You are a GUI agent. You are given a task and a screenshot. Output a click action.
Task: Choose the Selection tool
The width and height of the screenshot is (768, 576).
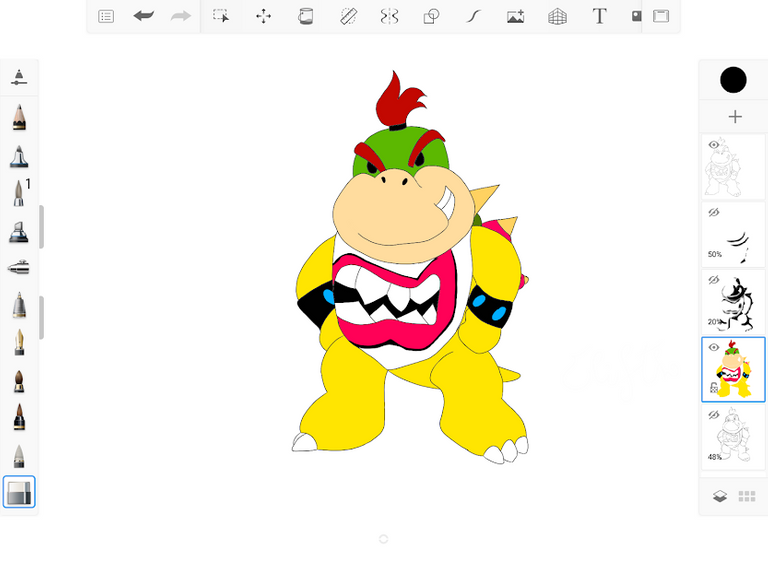pos(221,16)
